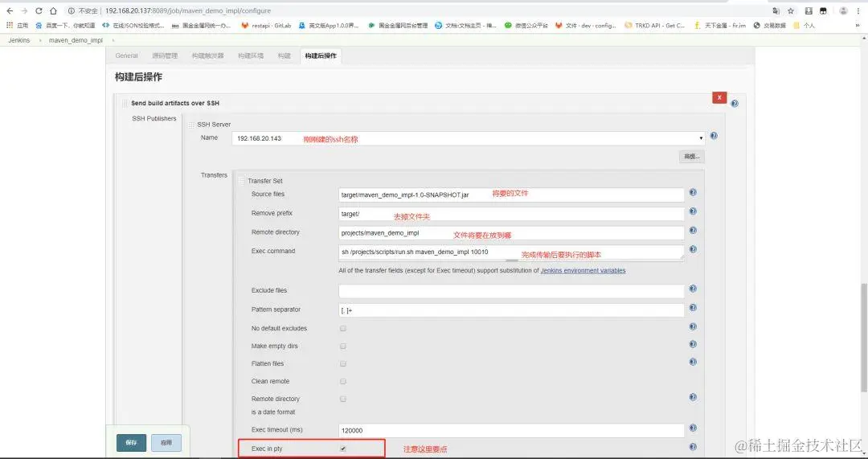Open the translate page icon

776,11
